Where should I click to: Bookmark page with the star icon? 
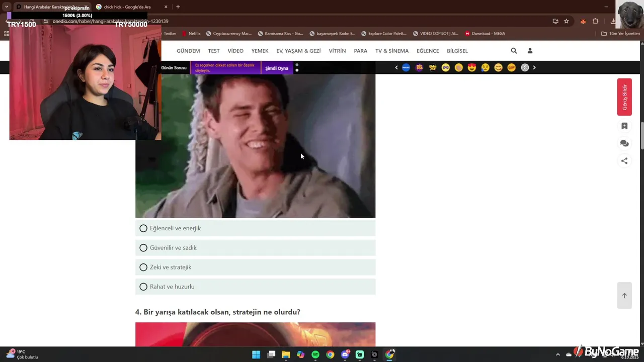(567, 21)
